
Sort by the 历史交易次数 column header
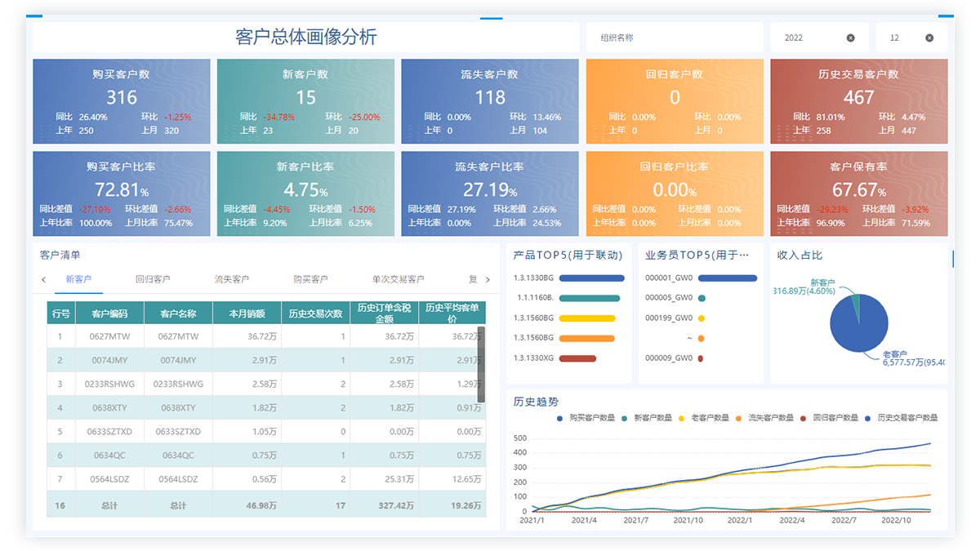(x=315, y=313)
